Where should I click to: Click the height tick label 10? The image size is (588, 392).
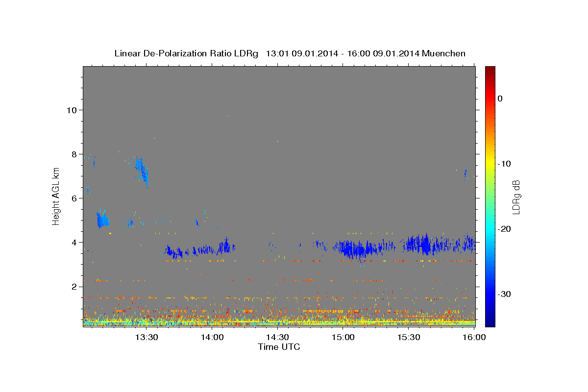[x=72, y=110]
